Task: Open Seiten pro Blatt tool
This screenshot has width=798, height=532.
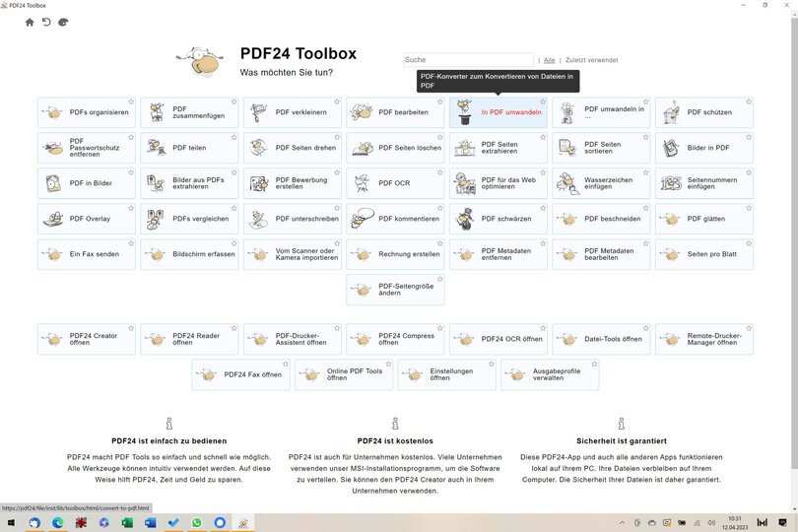Action: coord(703,254)
